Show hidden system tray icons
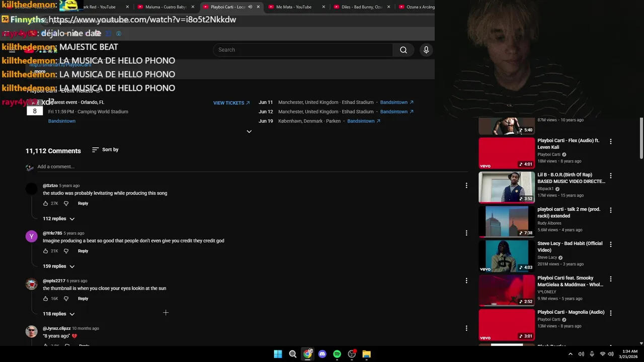The height and width of the screenshot is (362, 644). click(x=570, y=354)
